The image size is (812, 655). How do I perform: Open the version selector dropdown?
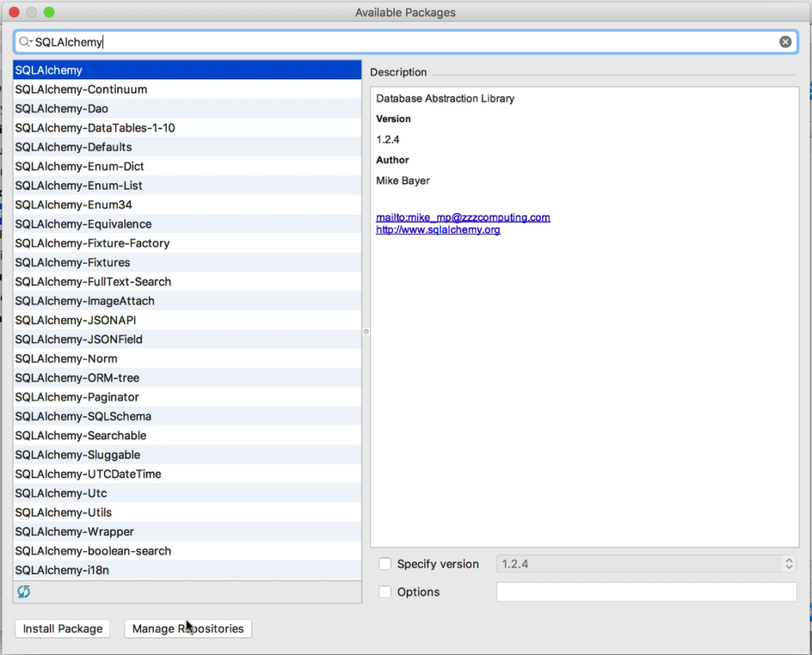pos(789,563)
